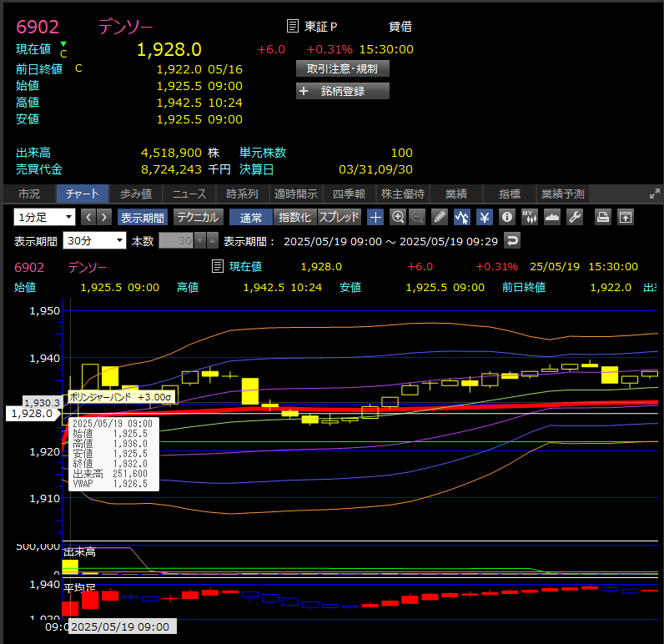Open the 四季報 tab
This screenshot has width=664, height=644.
tap(349, 194)
